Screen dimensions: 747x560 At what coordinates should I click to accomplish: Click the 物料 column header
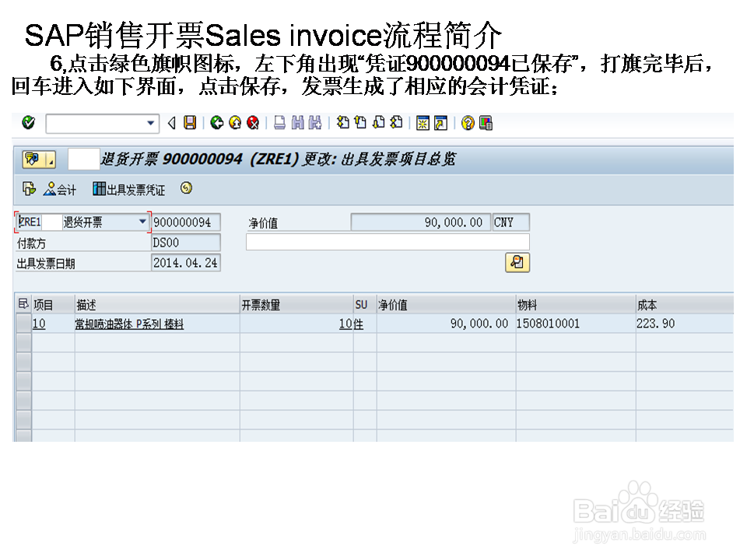[576, 305]
